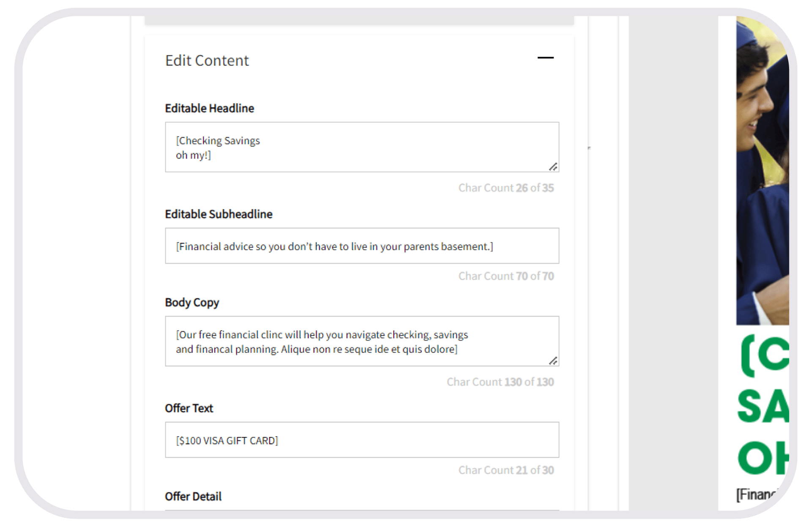The width and height of the screenshot is (812, 527).
Task: Grab the Editable Headline resize handle
Action: click(553, 167)
